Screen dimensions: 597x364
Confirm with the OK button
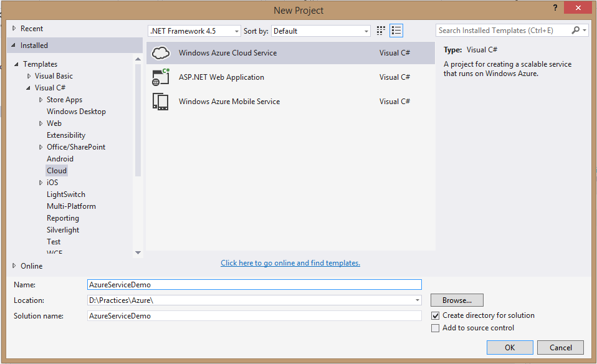click(x=510, y=348)
